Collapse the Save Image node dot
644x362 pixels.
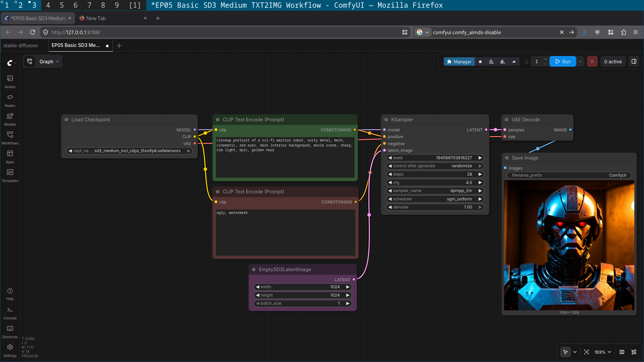coord(507,158)
